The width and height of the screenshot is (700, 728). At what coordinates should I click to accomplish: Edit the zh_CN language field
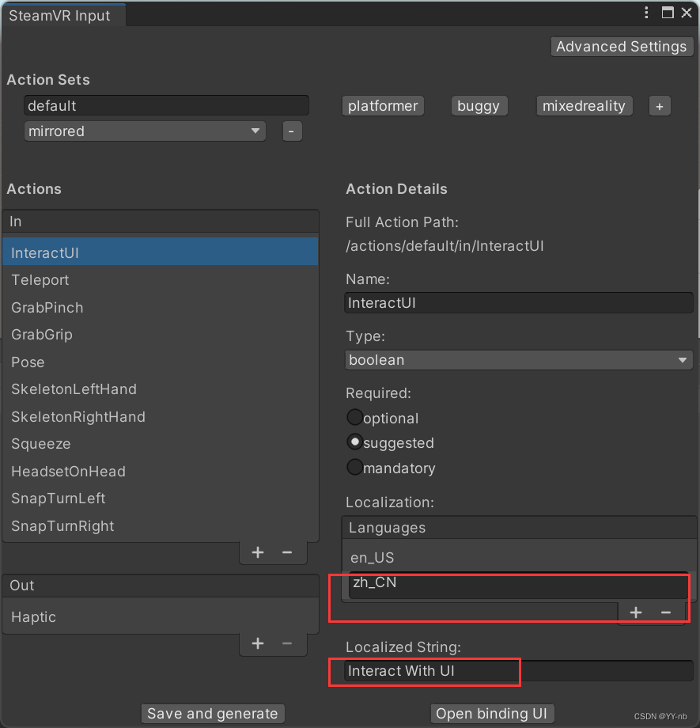[x=518, y=585]
